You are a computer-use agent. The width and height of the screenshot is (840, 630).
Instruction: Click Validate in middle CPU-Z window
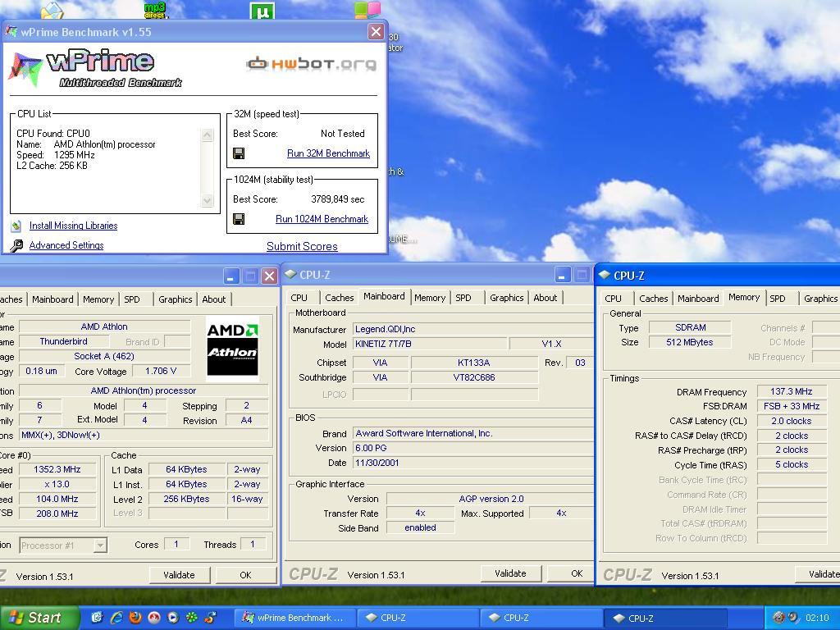510,573
